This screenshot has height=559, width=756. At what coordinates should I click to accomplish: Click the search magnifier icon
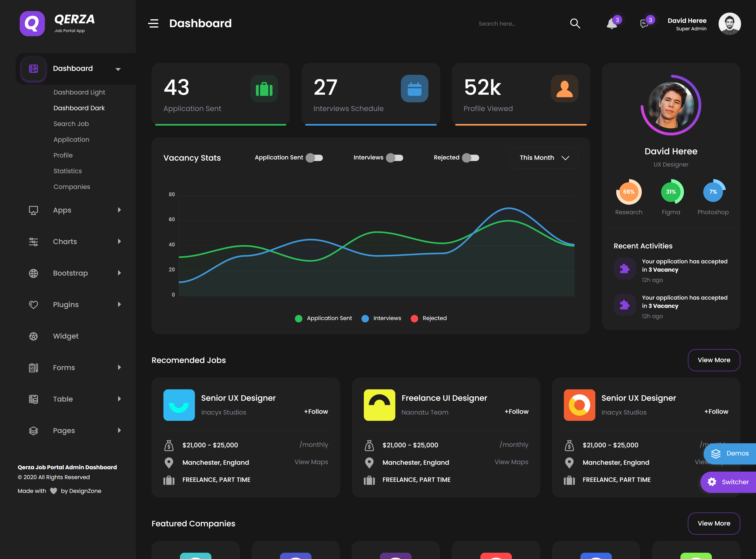(575, 23)
